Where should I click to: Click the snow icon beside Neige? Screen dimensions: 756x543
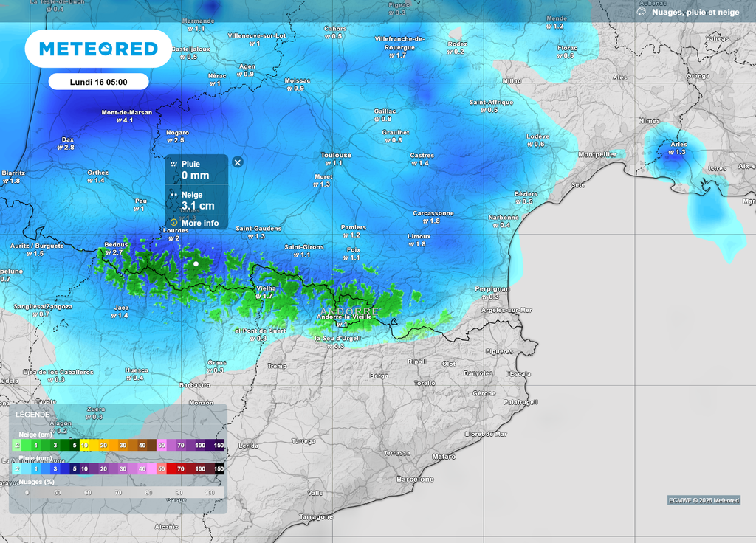173,195
